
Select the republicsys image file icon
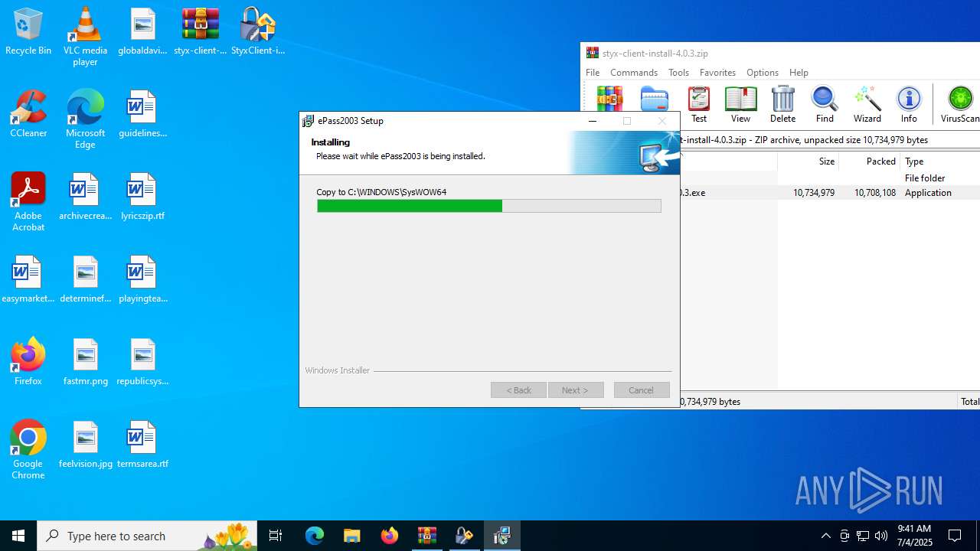pyautogui.click(x=142, y=363)
